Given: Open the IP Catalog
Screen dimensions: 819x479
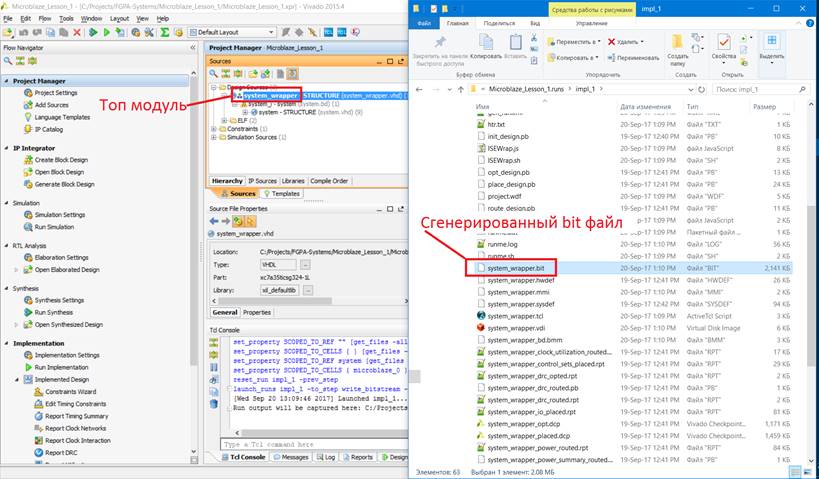Looking at the screenshot, I should click(49, 129).
